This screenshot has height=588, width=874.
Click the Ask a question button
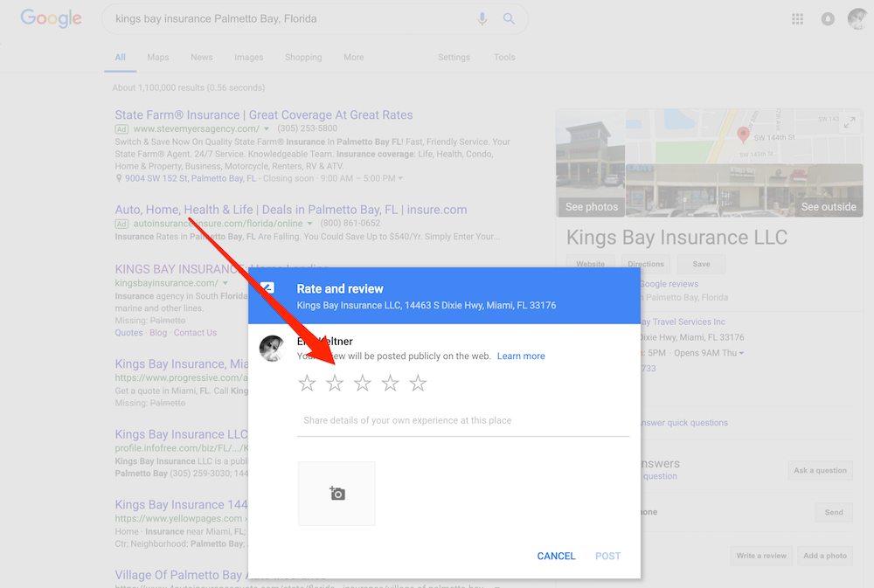click(820, 470)
